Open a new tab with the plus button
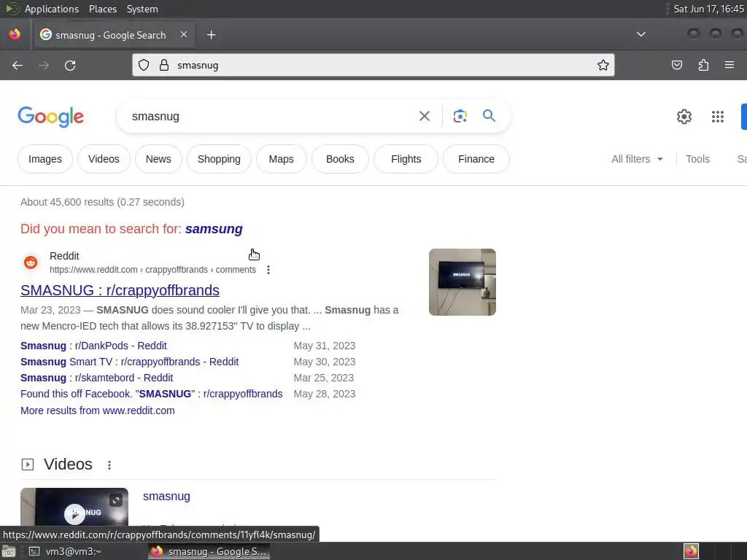The width and height of the screenshot is (747, 560). click(211, 35)
